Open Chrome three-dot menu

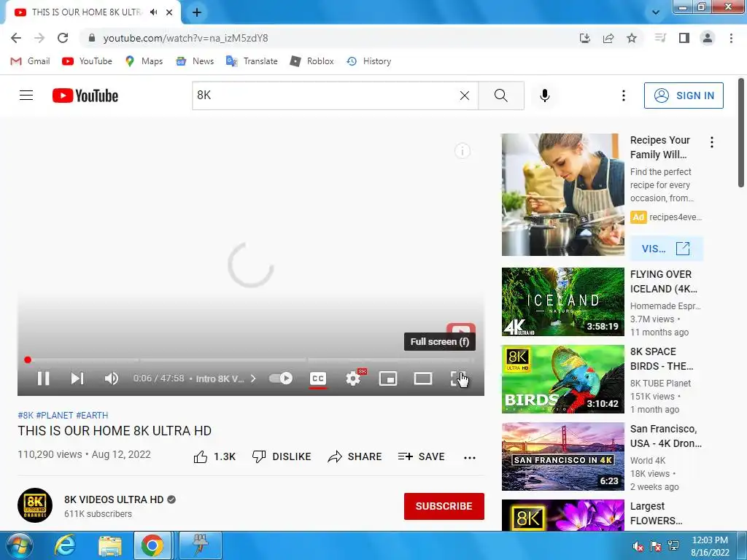tap(731, 38)
